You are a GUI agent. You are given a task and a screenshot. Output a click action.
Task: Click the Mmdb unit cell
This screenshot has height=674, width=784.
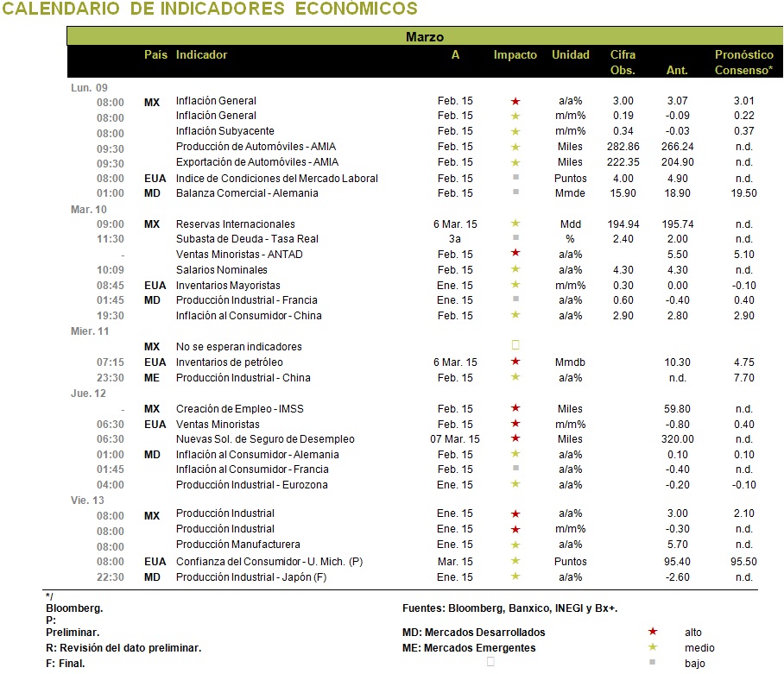[570, 362]
